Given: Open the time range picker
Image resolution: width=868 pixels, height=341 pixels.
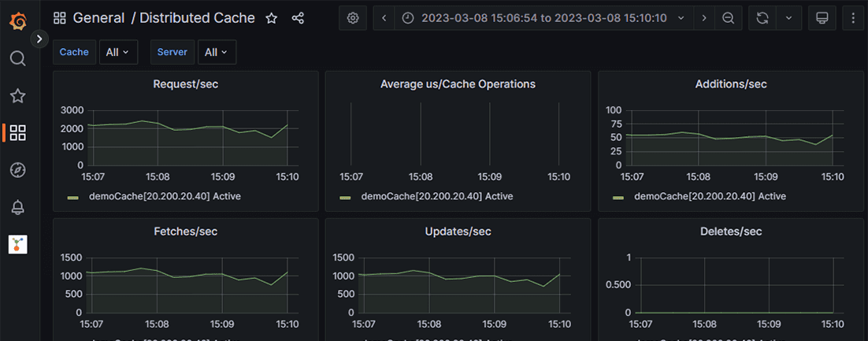Looking at the screenshot, I should click(x=543, y=18).
